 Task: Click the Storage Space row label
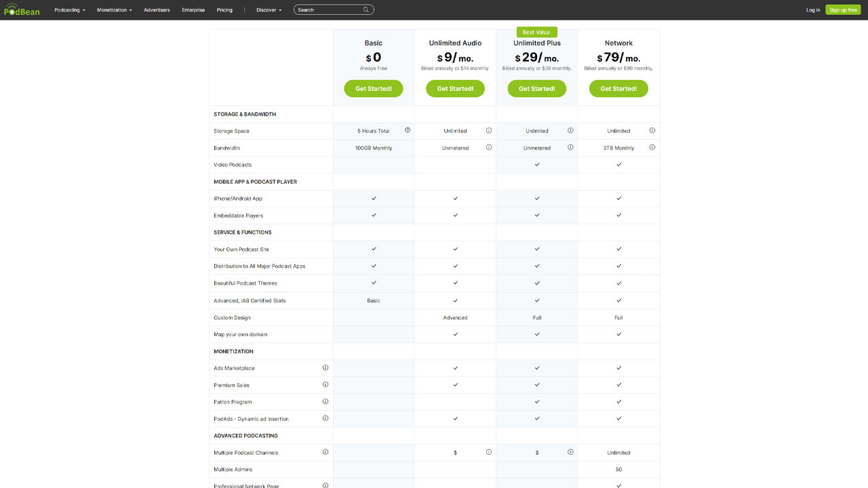pos(231,131)
